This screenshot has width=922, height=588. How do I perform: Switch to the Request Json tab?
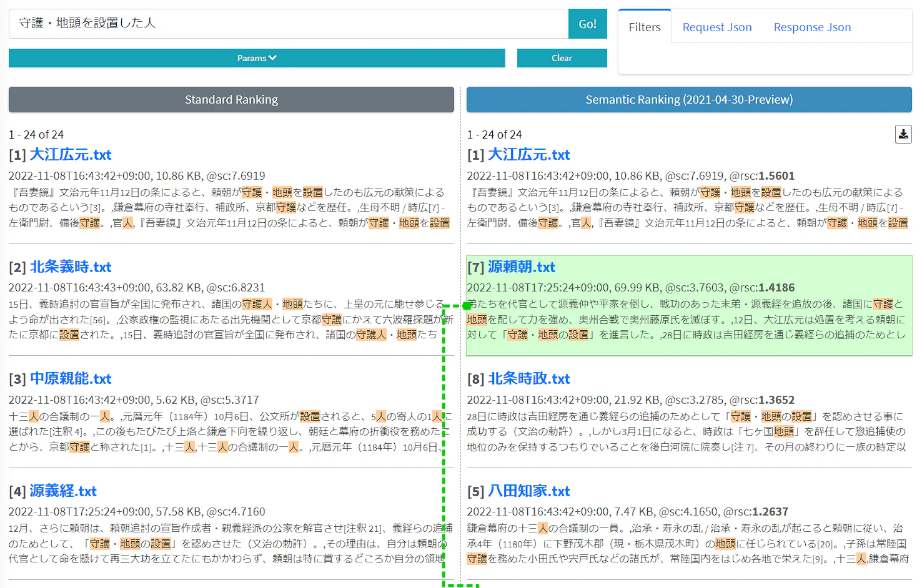(x=717, y=27)
